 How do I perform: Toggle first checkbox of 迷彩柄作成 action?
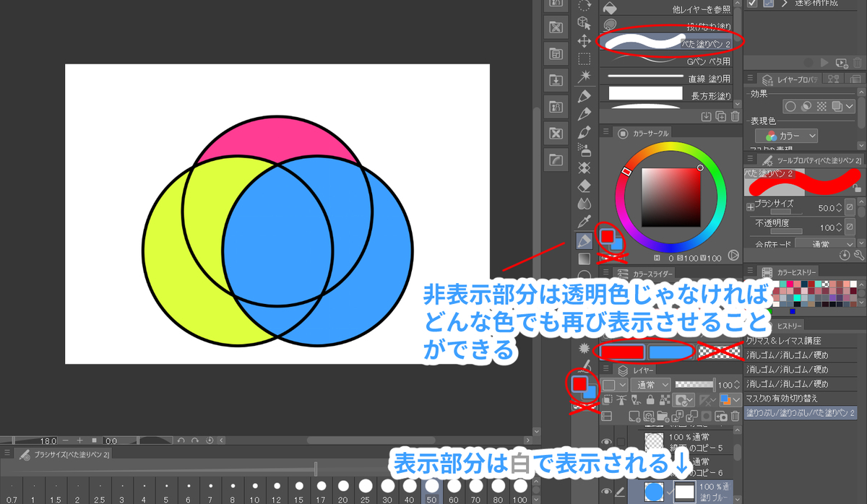coord(752,3)
